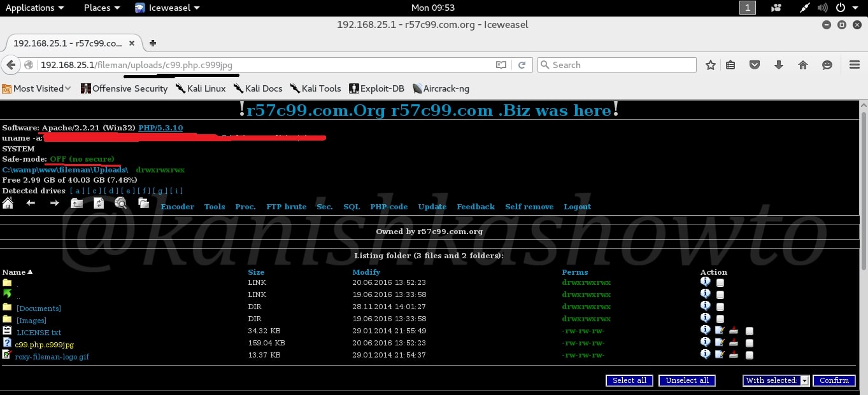
Task: Click the Pocket save icon
Action: click(755, 65)
